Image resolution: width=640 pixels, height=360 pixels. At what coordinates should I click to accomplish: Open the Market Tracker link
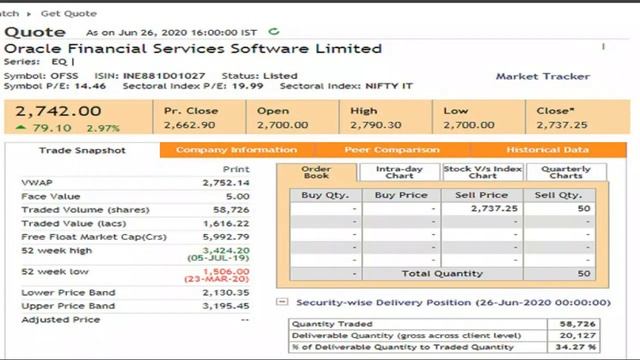tap(542, 76)
